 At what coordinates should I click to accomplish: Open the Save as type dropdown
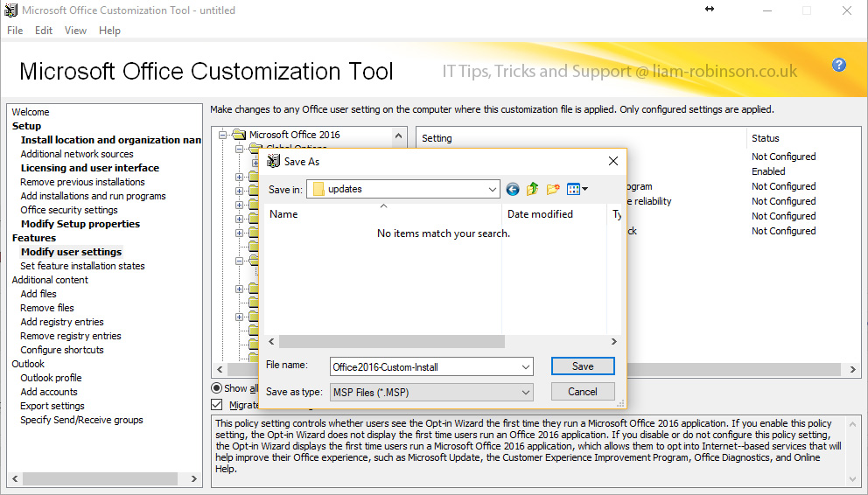click(x=525, y=392)
